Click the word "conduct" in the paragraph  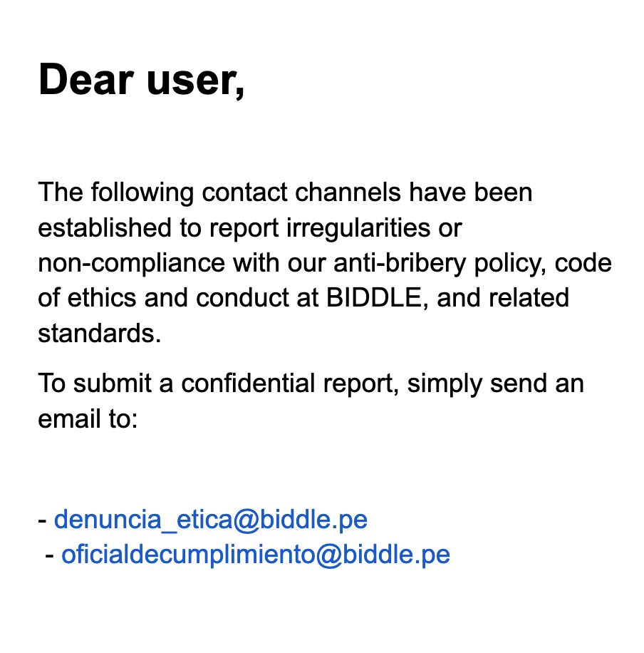click(x=242, y=298)
